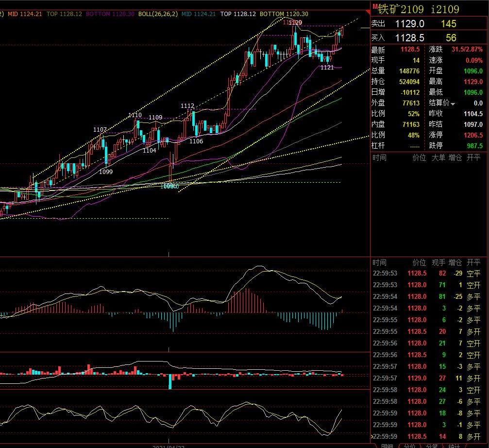Click the 1099 price label on chart

tap(106, 172)
